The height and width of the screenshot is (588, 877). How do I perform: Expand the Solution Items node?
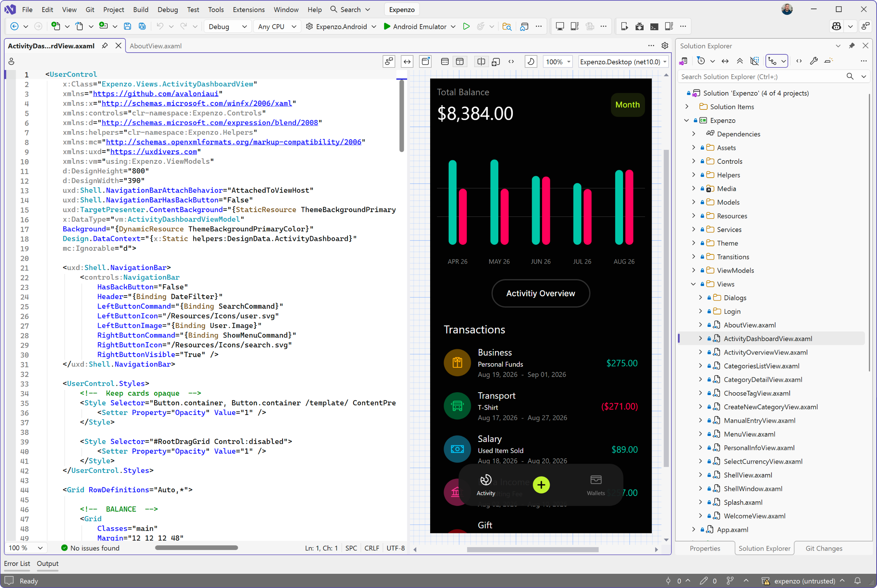pyautogui.click(x=687, y=107)
